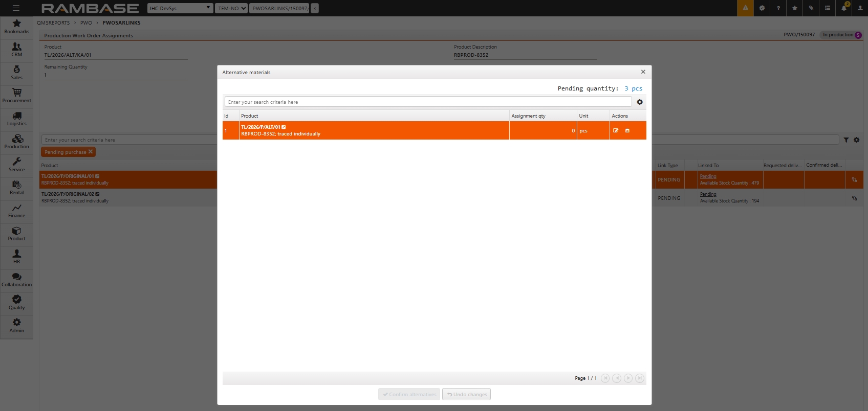
Task: Navigate to QMSREPORTS breadcrumb
Action: pos(53,23)
